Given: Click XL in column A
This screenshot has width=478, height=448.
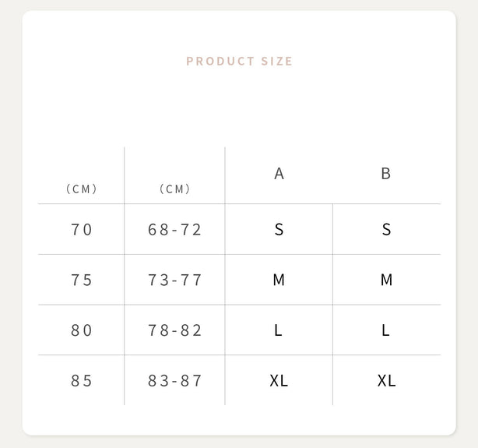Looking at the screenshot, I should [279, 381].
